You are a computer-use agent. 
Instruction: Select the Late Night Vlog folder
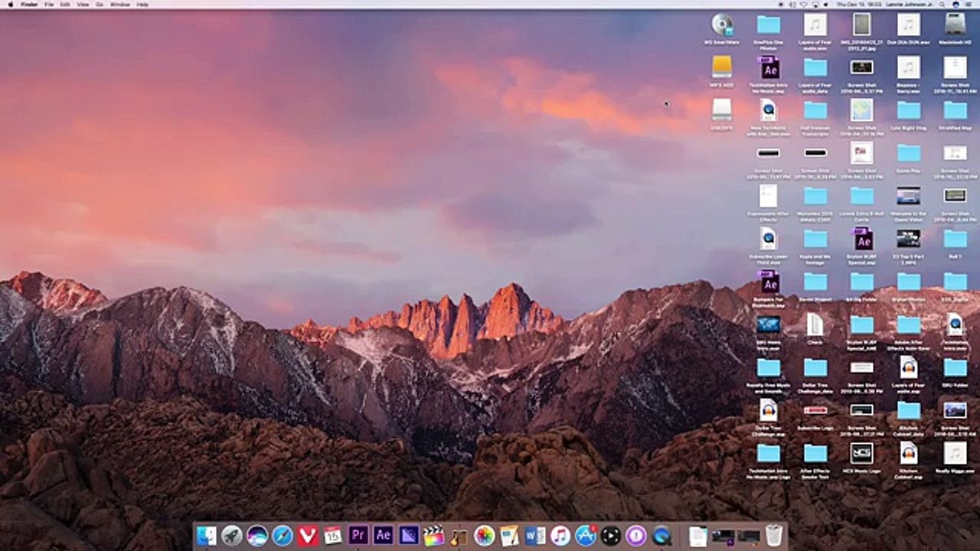(x=909, y=115)
